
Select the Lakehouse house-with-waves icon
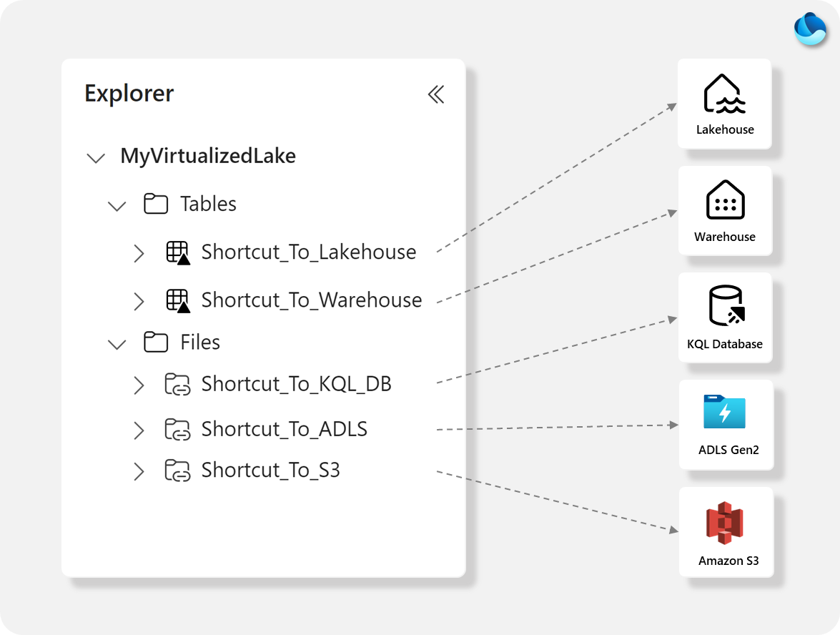(724, 94)
